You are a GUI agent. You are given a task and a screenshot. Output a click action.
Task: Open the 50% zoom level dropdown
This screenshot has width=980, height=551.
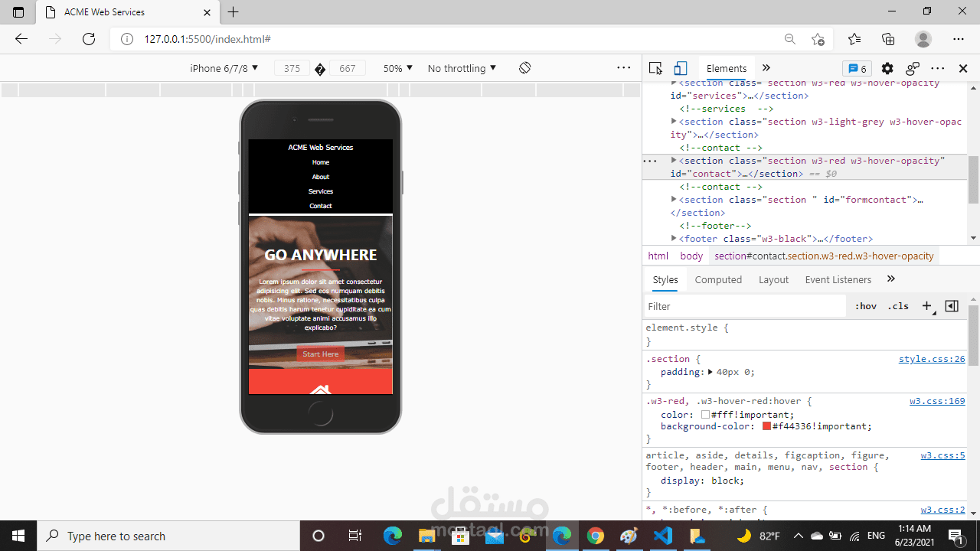coord(398,68)
